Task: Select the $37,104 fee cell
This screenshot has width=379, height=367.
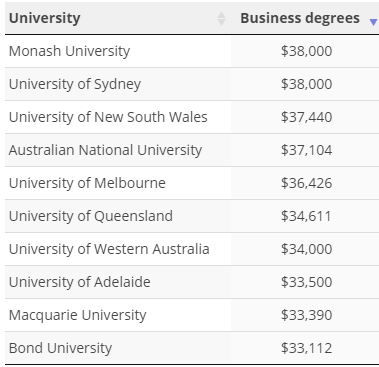Action: point(306,150)
